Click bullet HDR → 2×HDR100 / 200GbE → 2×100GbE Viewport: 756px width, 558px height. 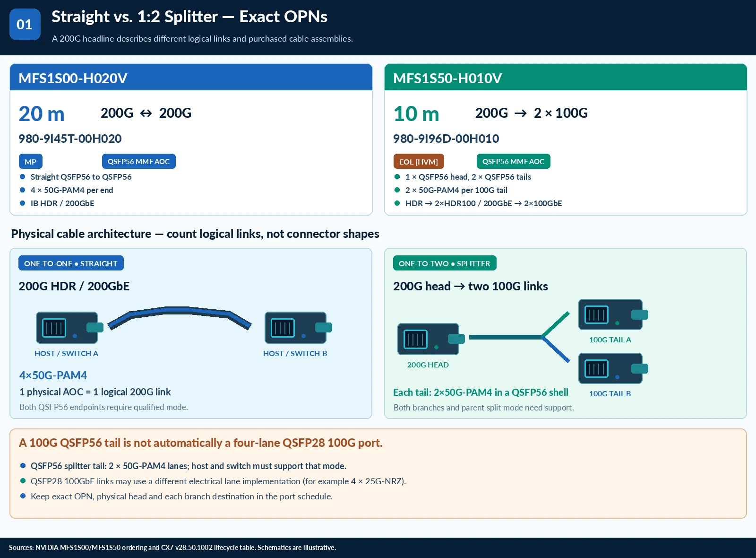pyautogui.click(x=478, y=203)
